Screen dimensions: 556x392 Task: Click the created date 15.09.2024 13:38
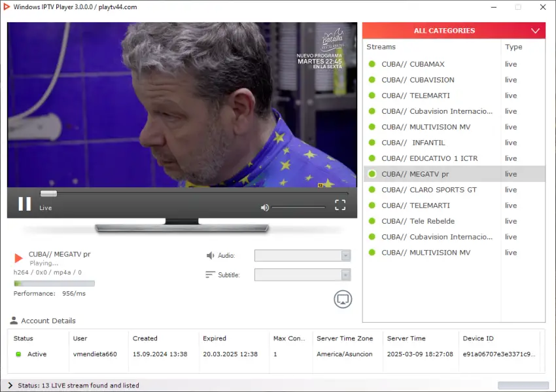coord(160,354)
